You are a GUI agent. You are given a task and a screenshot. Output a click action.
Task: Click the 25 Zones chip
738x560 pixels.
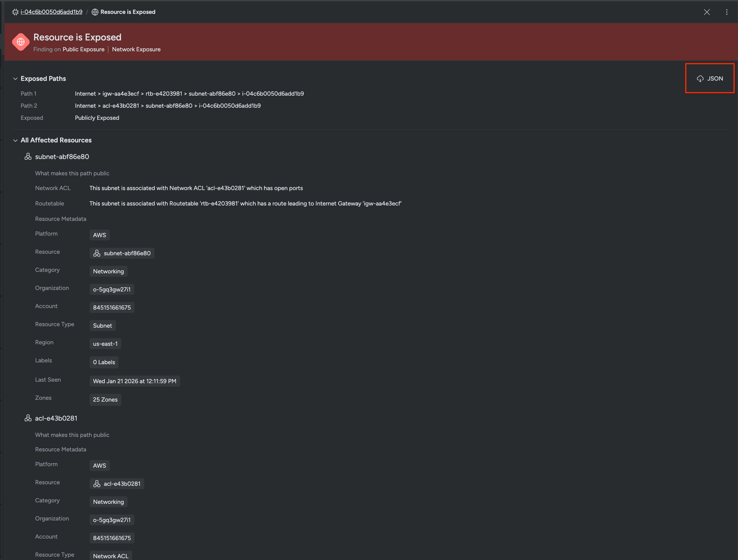coord(105,399)
